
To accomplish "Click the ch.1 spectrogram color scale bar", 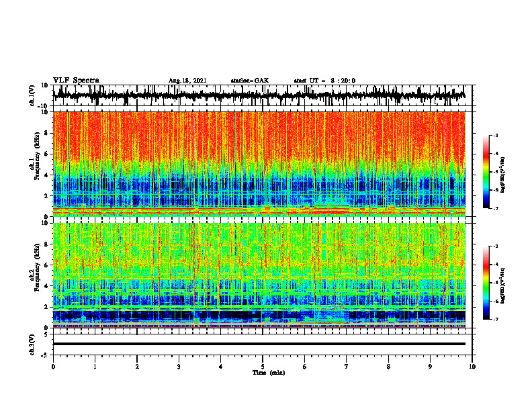I will 486,172.
